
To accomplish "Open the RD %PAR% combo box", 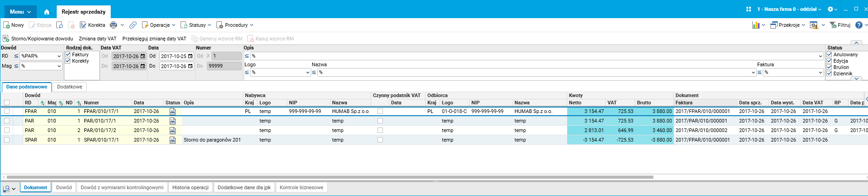I will pos(41,56).
